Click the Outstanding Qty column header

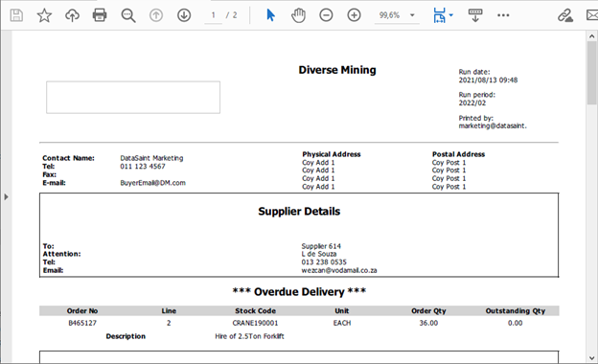516,311
